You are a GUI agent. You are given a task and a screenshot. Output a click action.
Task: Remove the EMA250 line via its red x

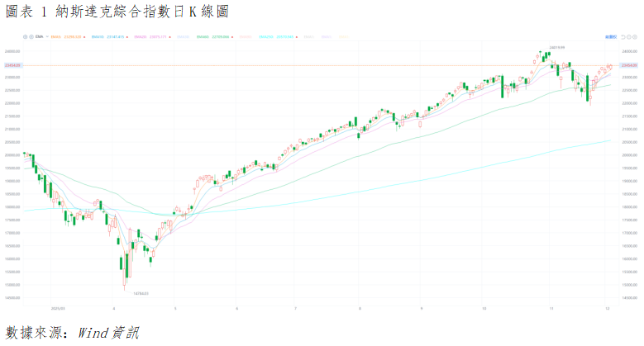click(x=296, y=37)
